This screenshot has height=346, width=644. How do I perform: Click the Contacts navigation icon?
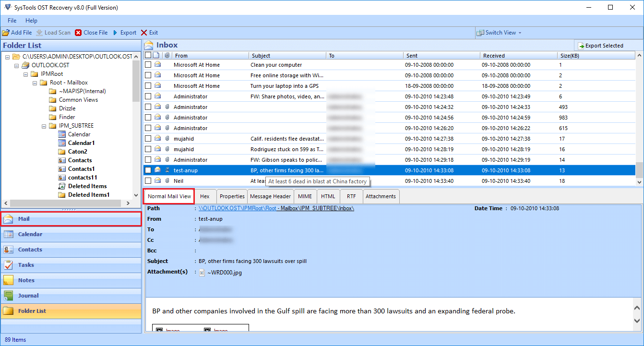(x=8, y=250)
